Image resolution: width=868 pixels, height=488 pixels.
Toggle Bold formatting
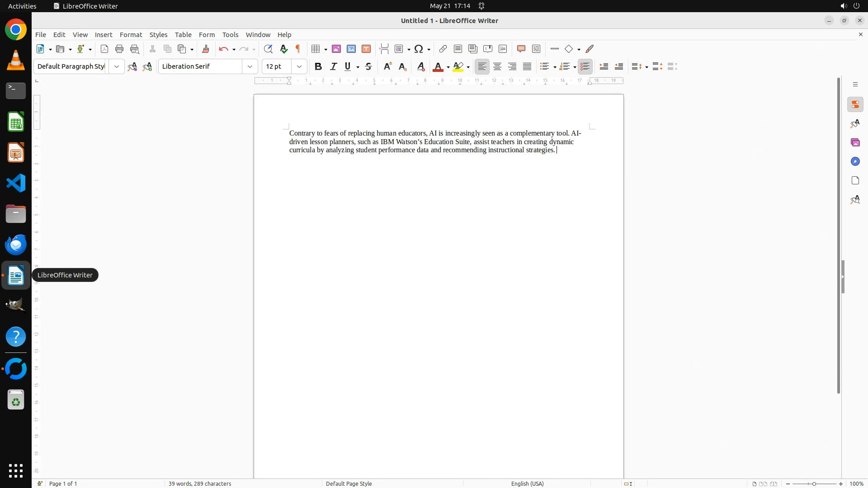318,66
